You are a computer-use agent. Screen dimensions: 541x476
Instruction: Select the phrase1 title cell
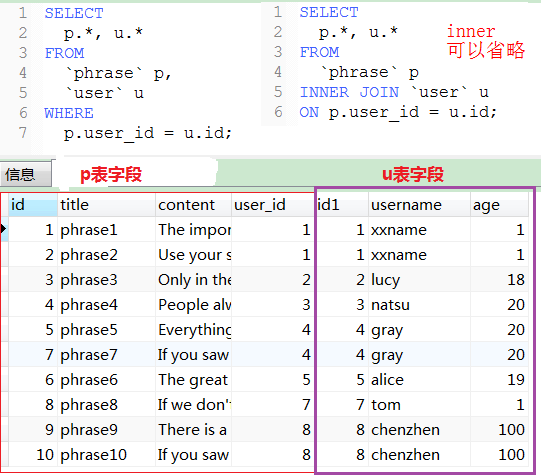click(106, 229)
